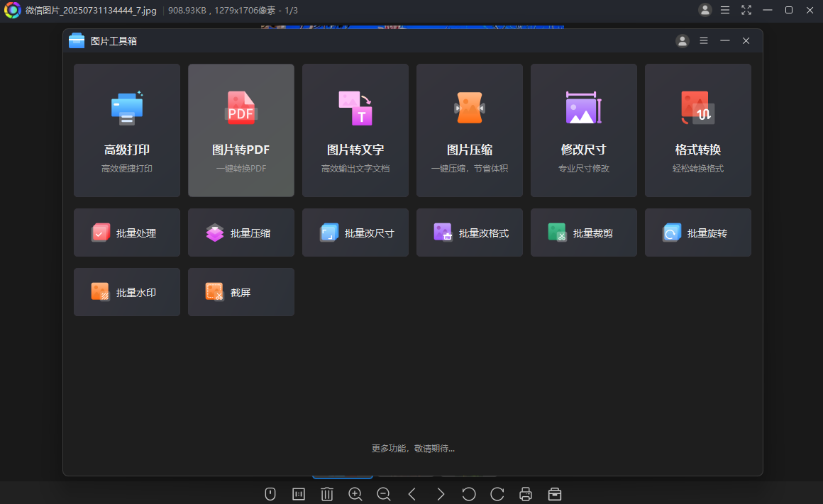Select the 图片压缩 tool
Viewport: 823px width, 504px height.
[x=469, y=130]
